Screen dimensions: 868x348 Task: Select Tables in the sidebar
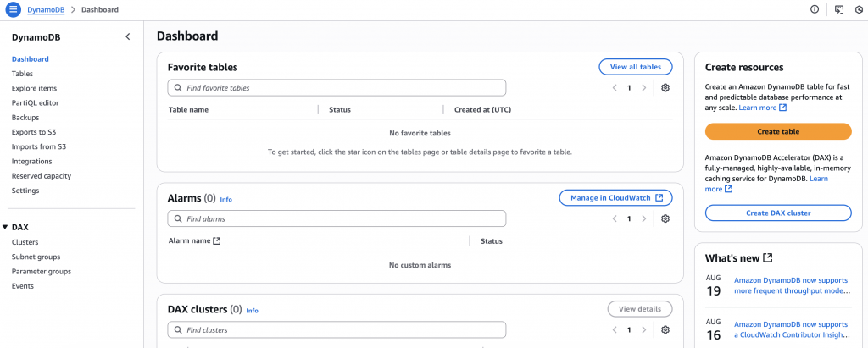22,74
